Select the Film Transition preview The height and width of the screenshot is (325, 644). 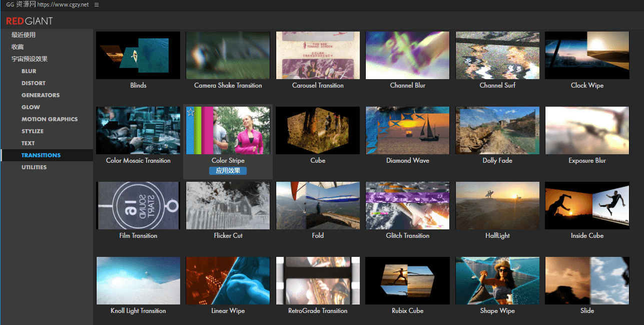[x=138, y=205]
